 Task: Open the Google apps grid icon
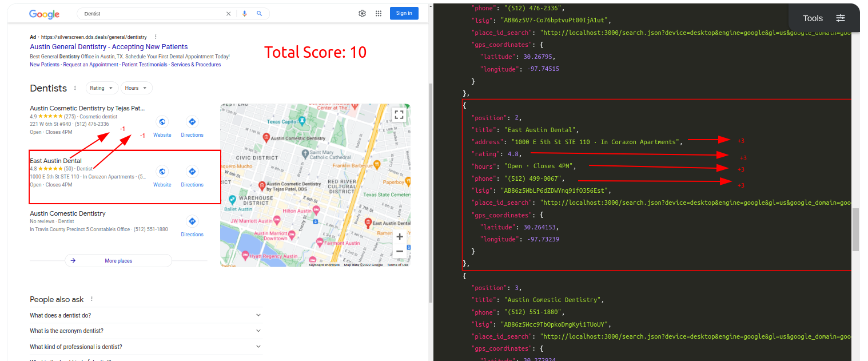[379, 14]
